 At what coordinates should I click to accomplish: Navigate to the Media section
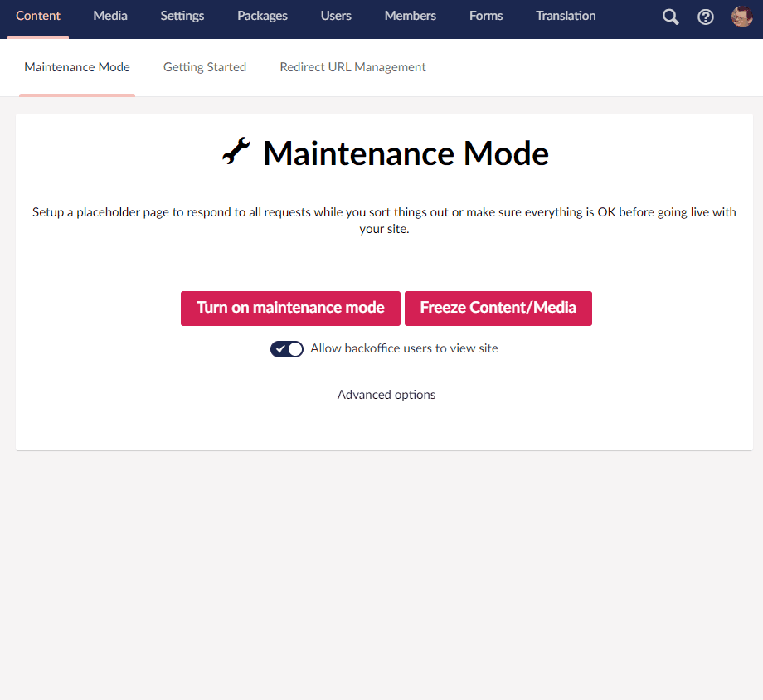[x=109, y=16]
